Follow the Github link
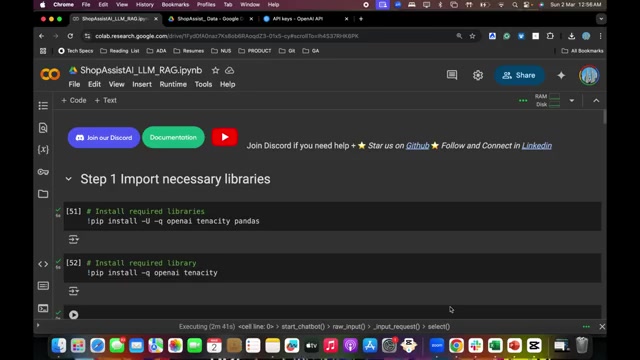640x360 pixels. coord(417,146)
